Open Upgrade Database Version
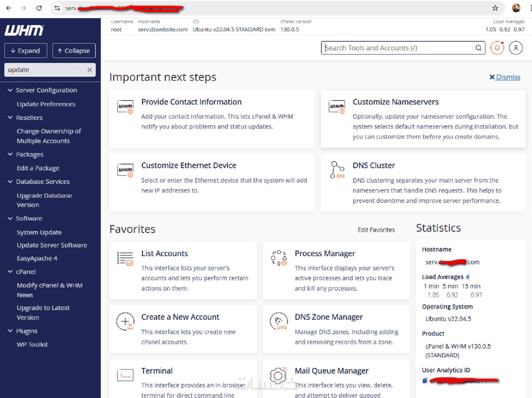Viewport: 532px width, 398px height. [x=44, y=200]
